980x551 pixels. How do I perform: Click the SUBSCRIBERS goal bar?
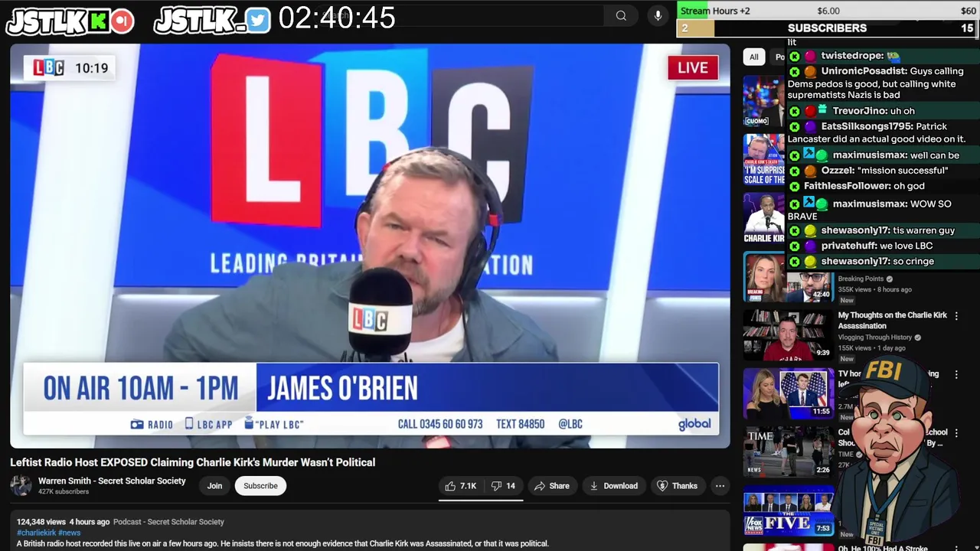(827, 28)
